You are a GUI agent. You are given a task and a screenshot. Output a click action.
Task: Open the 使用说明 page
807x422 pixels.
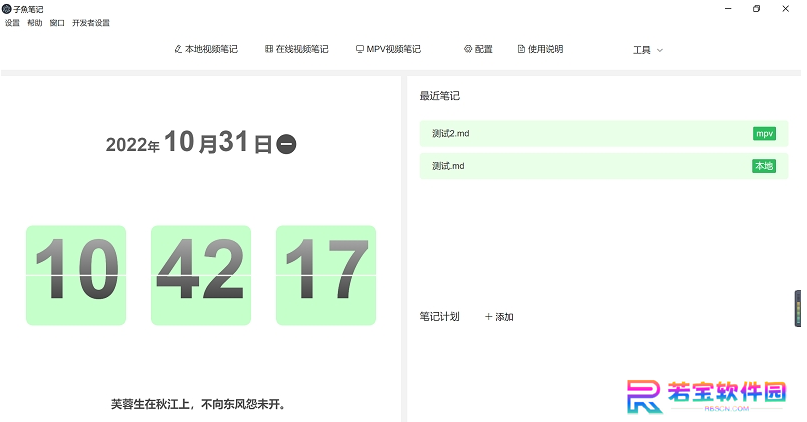point(540,49)
